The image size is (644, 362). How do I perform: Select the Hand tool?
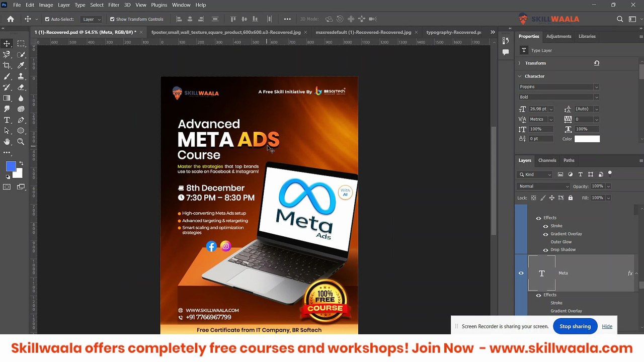click(x=7, y=142)
